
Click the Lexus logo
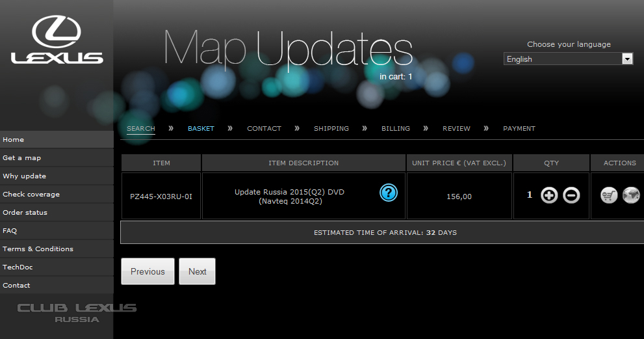(x=57, y=40)
